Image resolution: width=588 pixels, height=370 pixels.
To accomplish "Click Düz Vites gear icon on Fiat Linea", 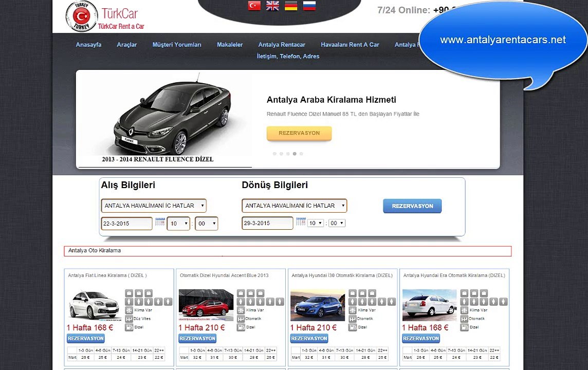I will click(129, 319).
